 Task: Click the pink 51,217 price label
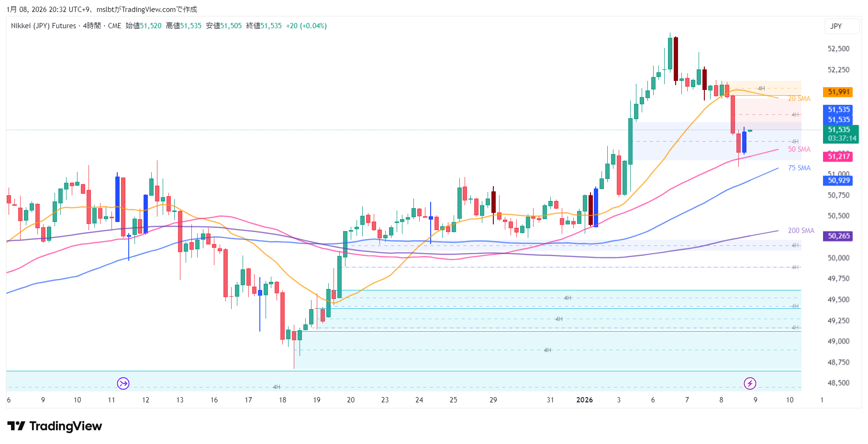pyautogui.click(x=839, y=156)
